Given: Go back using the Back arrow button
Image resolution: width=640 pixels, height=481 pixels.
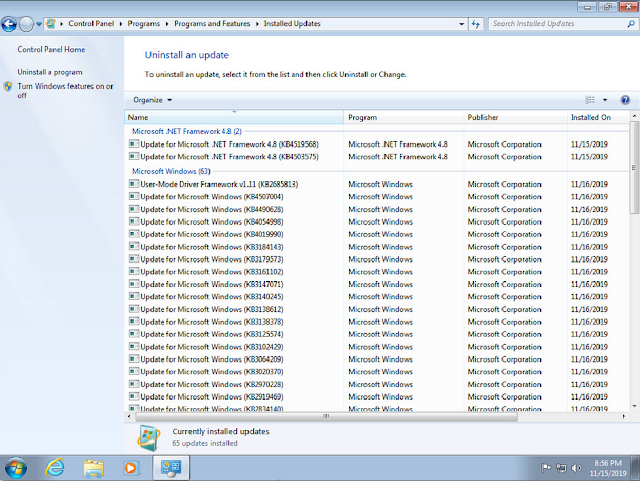Looking at the screenshot, I should pyautogui.click(x=9, y=24).
